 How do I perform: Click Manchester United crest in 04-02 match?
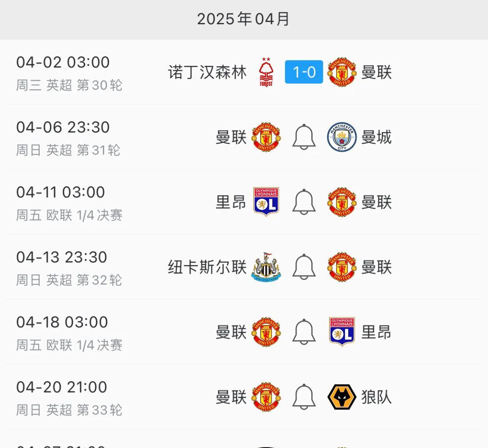pyautogui.click(x=342, y=72)
